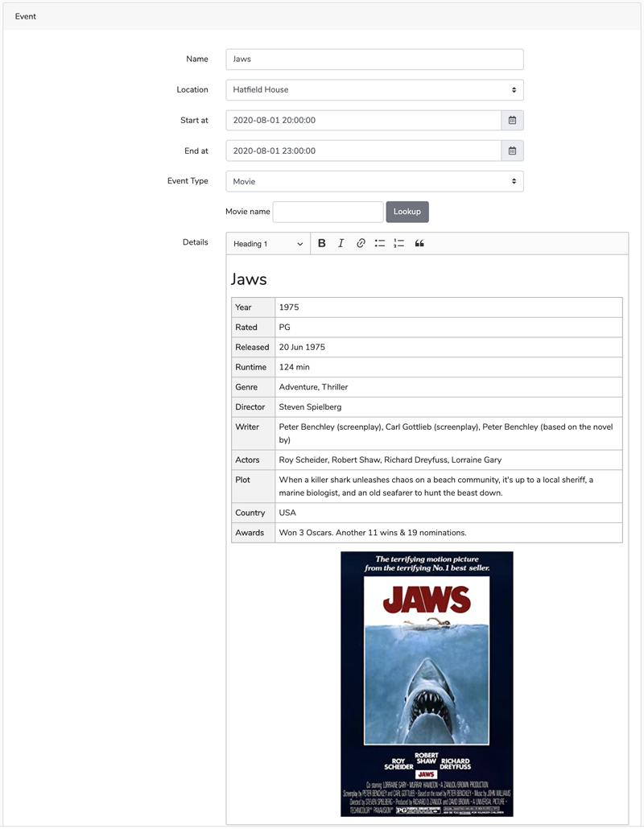Click the Country value USA
This screenshot has width=644, height=829.
pos(287,513)
